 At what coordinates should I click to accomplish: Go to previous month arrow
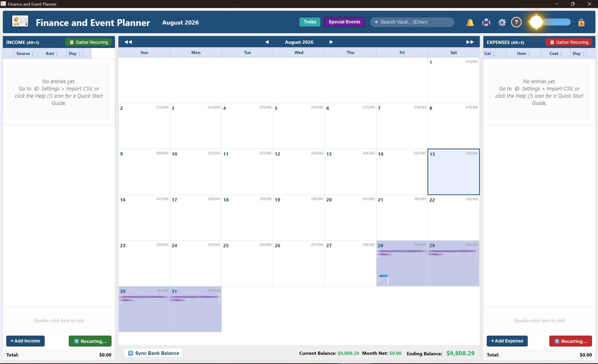(267, 42)
